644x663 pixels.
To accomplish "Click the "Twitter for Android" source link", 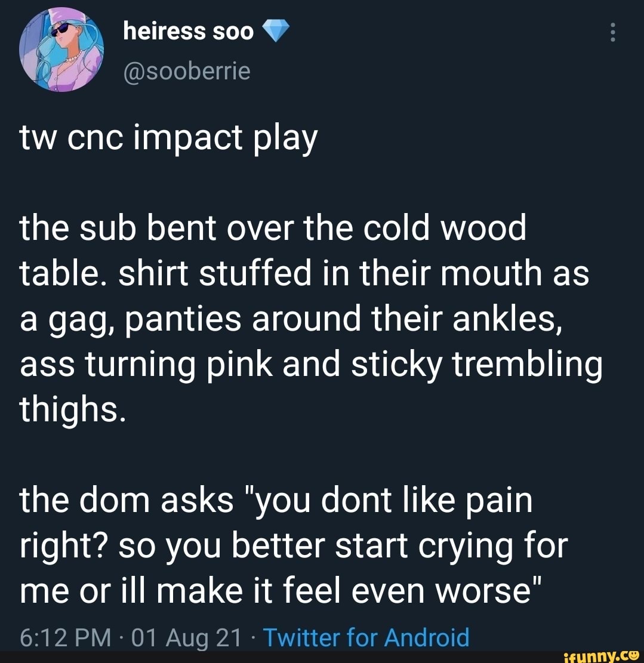I will click(366, 637).
